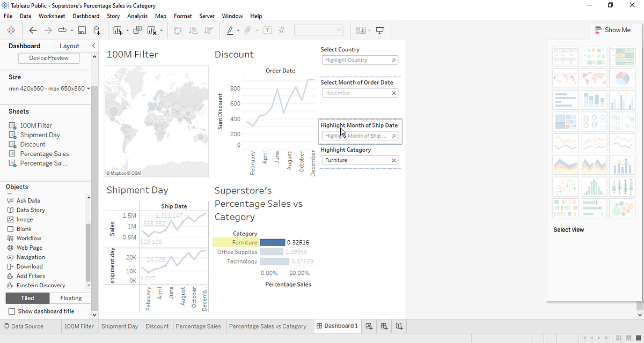Image resolution: width=644 pixels, height=343 pixels.
Task: Select the treemap thumbnail in Show Me
Action: pos(566,122)
